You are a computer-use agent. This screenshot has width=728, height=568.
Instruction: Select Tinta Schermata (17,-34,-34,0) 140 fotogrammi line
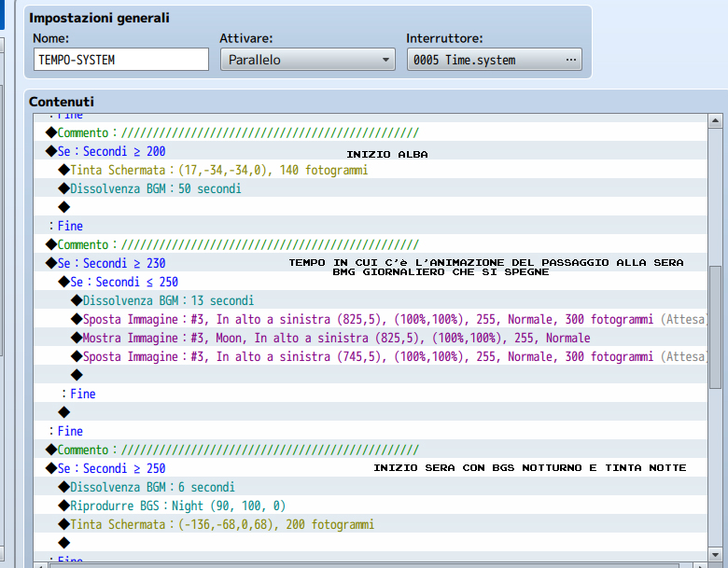point(371,170)
